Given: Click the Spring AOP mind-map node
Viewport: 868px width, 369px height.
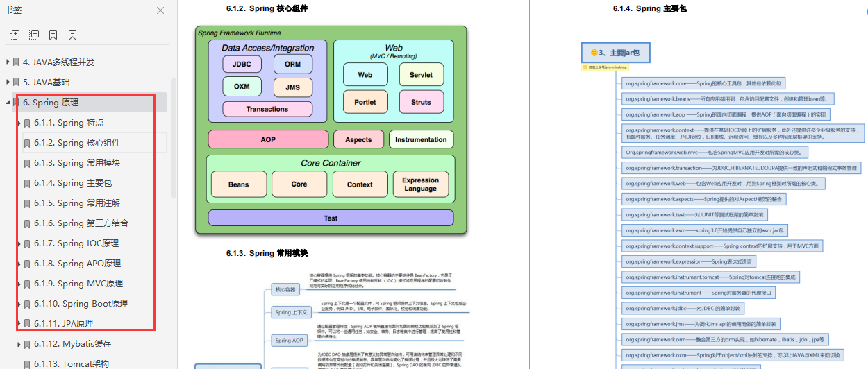Looking at the screenshot, I should coord(289,341).
